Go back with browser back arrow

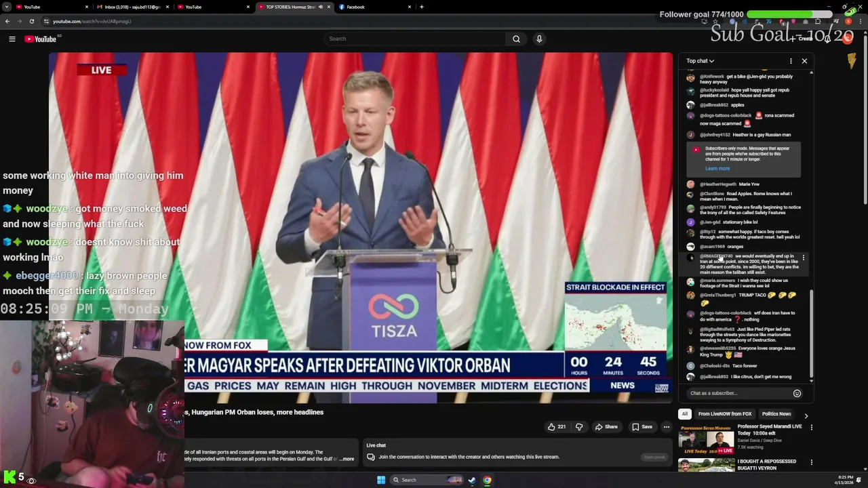(7, 21)
